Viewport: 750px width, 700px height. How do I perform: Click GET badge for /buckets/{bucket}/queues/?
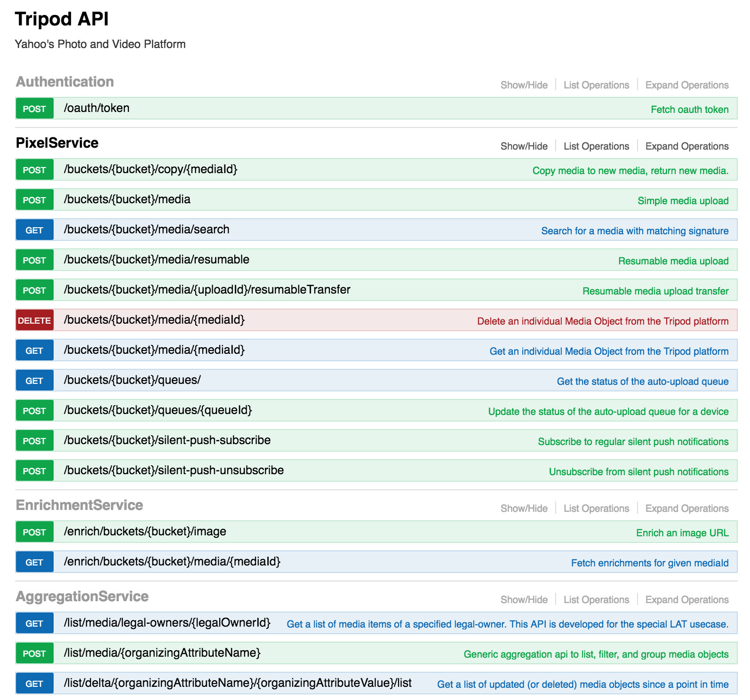click(34, 381)
